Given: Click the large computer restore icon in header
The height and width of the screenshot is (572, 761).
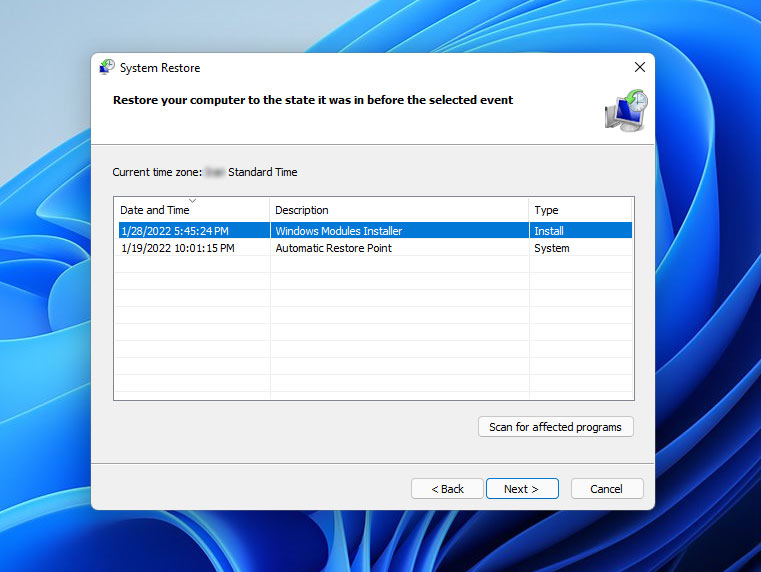Looking at the screenshot, I should [626, 110].
